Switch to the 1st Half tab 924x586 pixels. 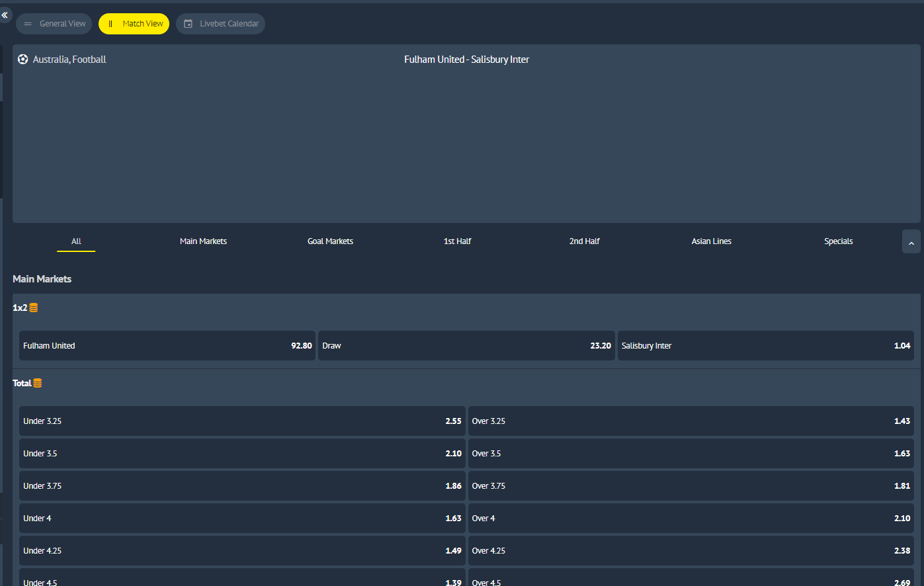click(x=457, y=241)
